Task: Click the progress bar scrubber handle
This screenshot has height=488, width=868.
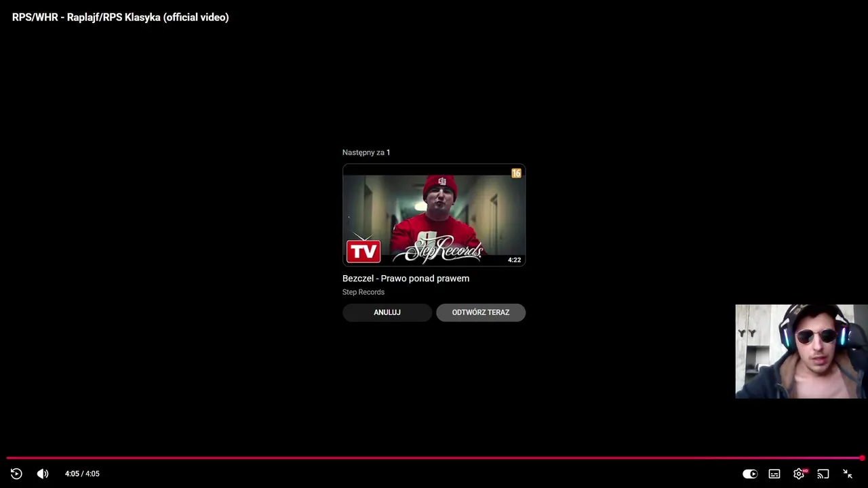Action: tap(862, 458)
